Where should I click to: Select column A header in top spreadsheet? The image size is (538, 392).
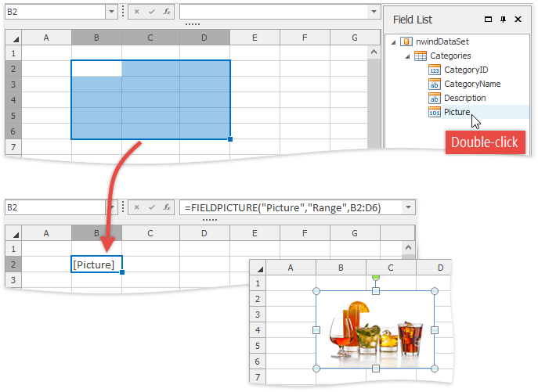[x=46, y=38]
